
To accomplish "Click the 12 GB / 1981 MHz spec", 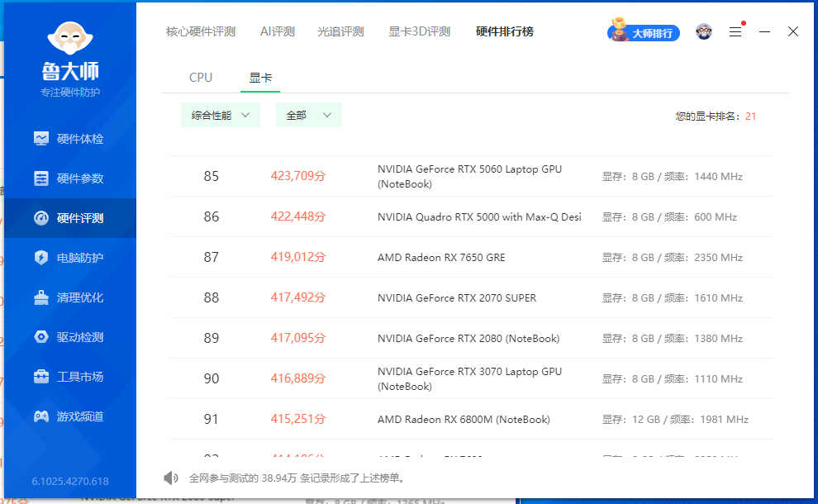I will [x=676, y=420].
